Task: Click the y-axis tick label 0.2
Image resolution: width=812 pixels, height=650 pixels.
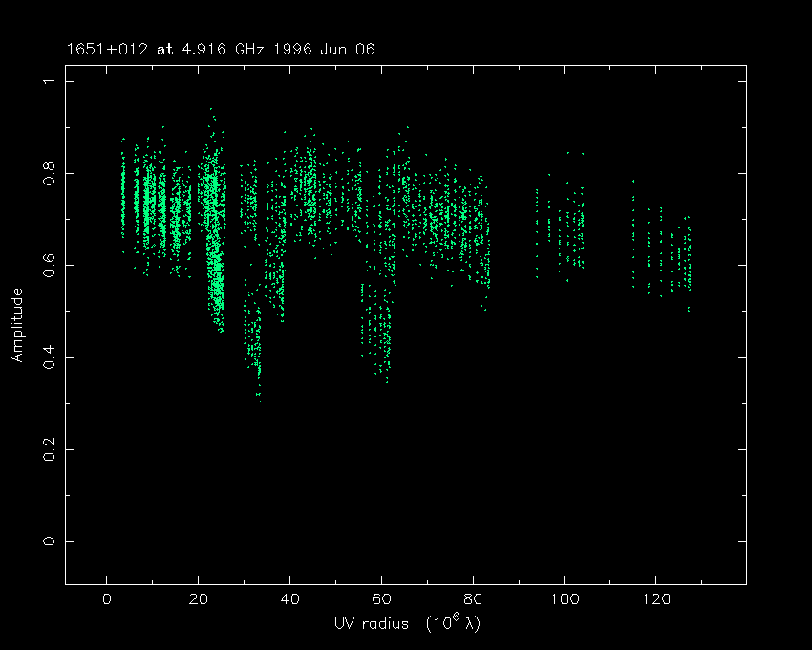Action: [x=44, y=449]
